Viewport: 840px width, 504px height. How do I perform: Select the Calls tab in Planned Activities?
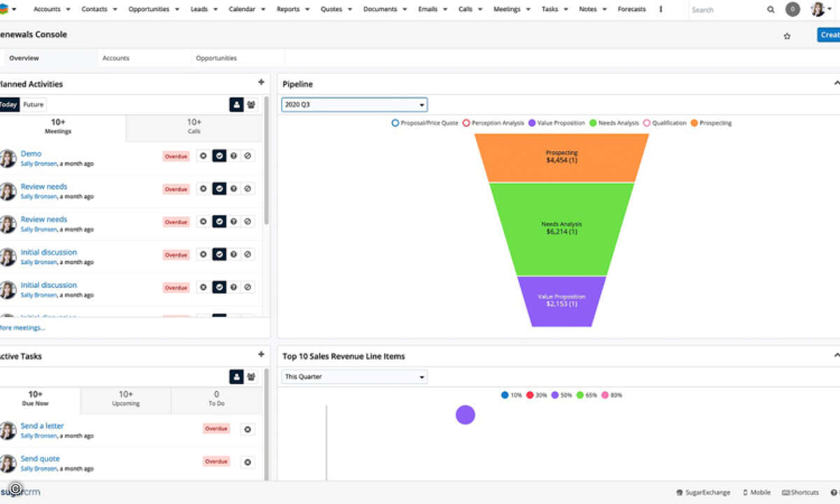pyautogui.click(x=194, y=127)
